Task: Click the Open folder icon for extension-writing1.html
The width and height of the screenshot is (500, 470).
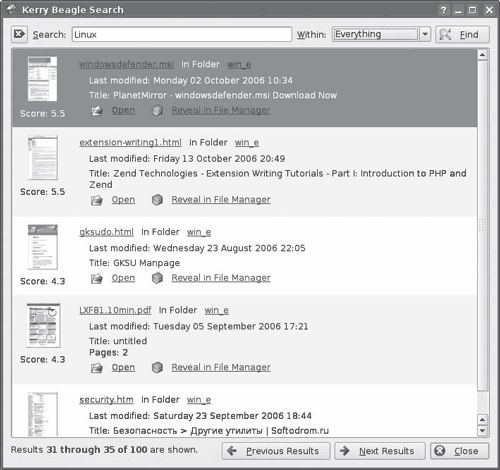Action: [97, 200]
